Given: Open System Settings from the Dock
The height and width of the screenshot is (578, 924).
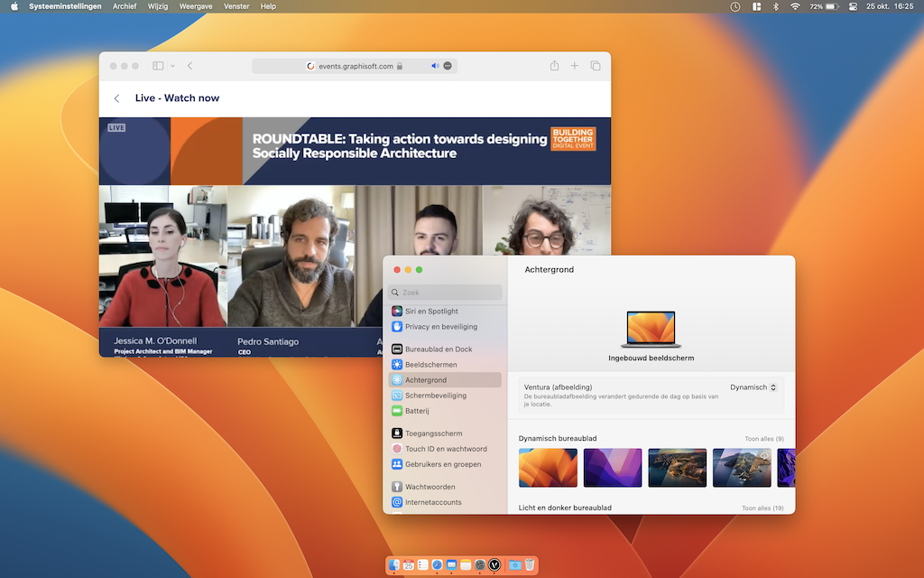Looking at the screenshot, I should [x=480, y=565].
